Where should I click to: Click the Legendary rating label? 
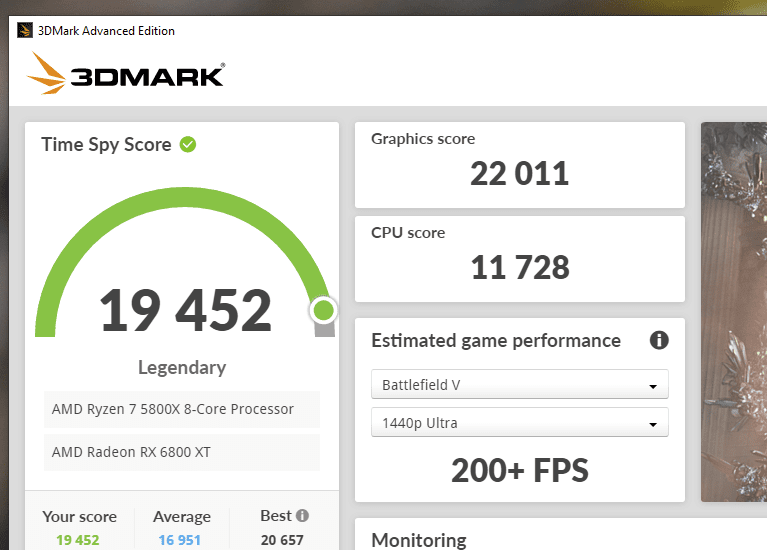[x=182, y=367]
